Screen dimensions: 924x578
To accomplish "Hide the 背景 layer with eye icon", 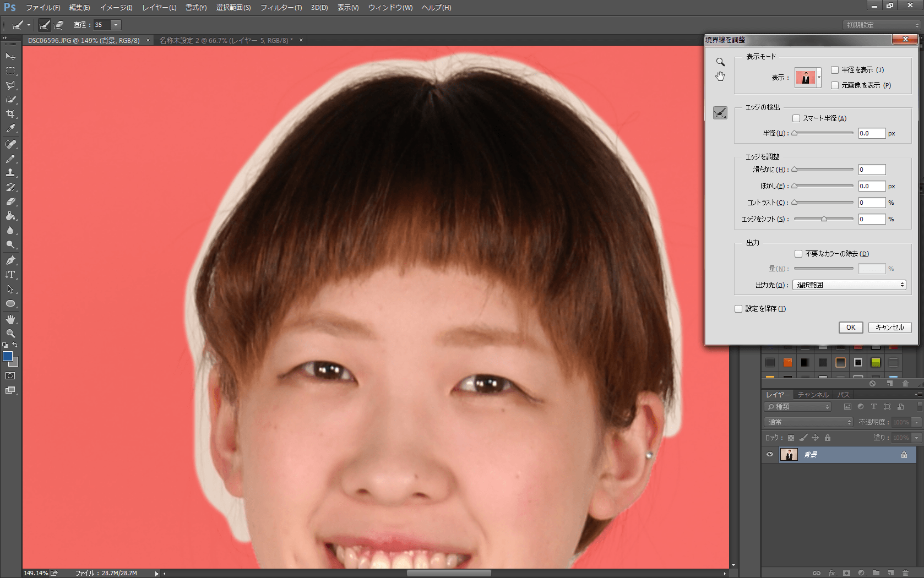I will pyautogui.click(x=770, y=455).
